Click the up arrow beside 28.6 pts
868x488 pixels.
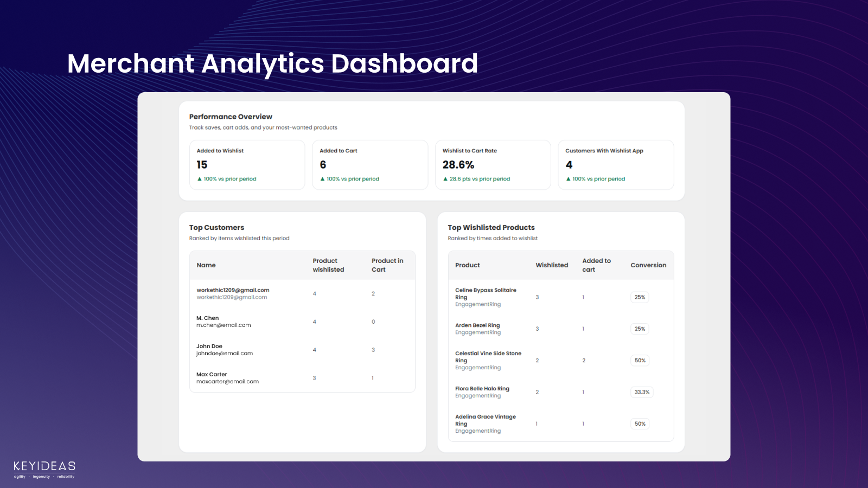pyautogui.click(x=445, y=179)
